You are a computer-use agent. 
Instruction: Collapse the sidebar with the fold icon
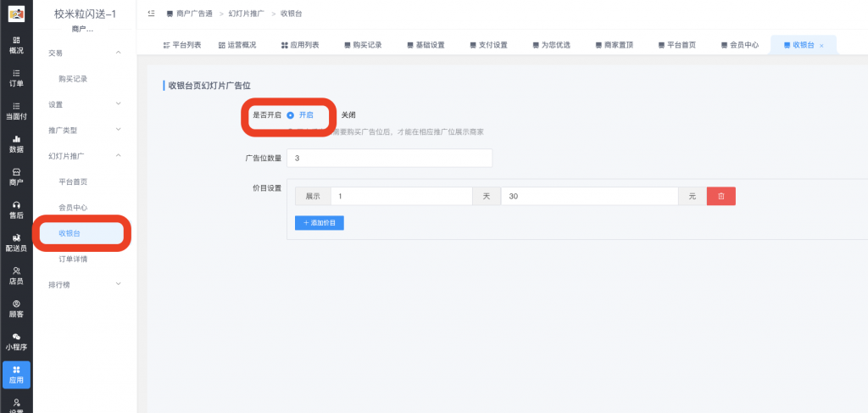(x=151, y=14)
